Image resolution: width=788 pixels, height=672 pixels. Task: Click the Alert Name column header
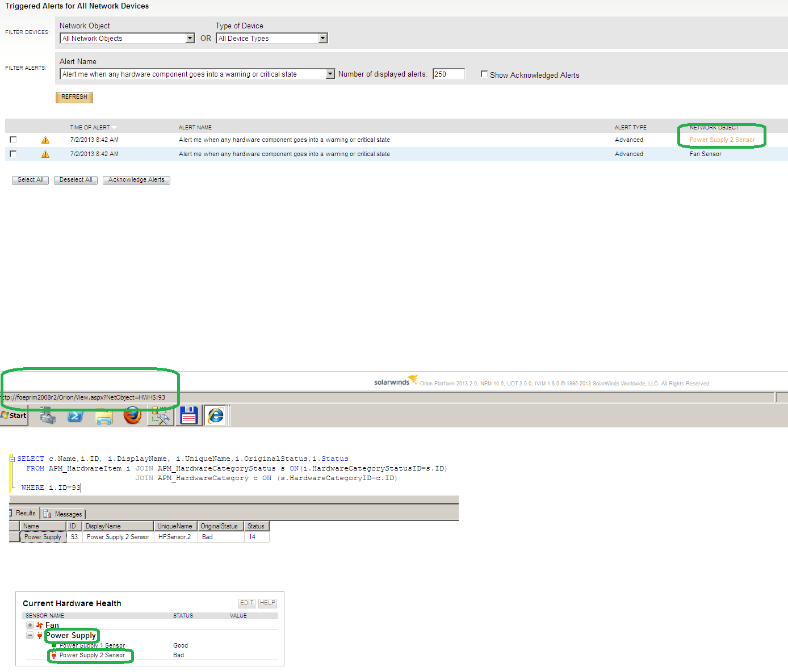[195, 128]
